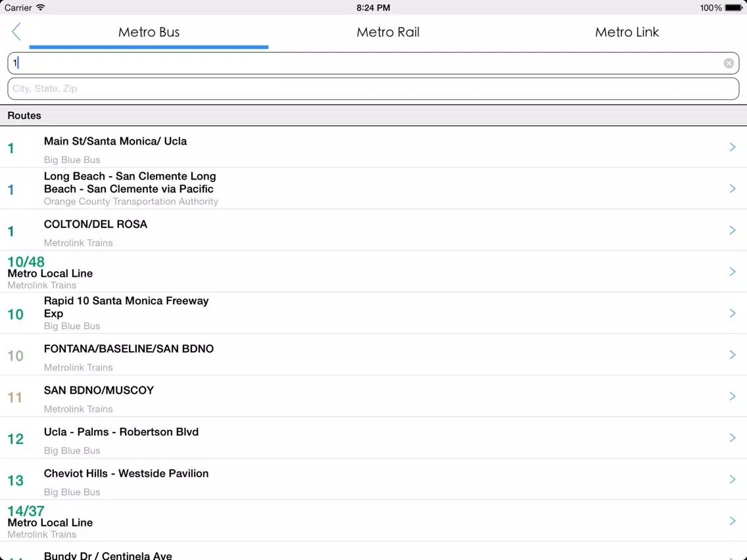Screen dimensions: 747x560
Task: Open chevron for Long Beach - San Clemente
Action: pyautogui.click(x=733, y=189)
